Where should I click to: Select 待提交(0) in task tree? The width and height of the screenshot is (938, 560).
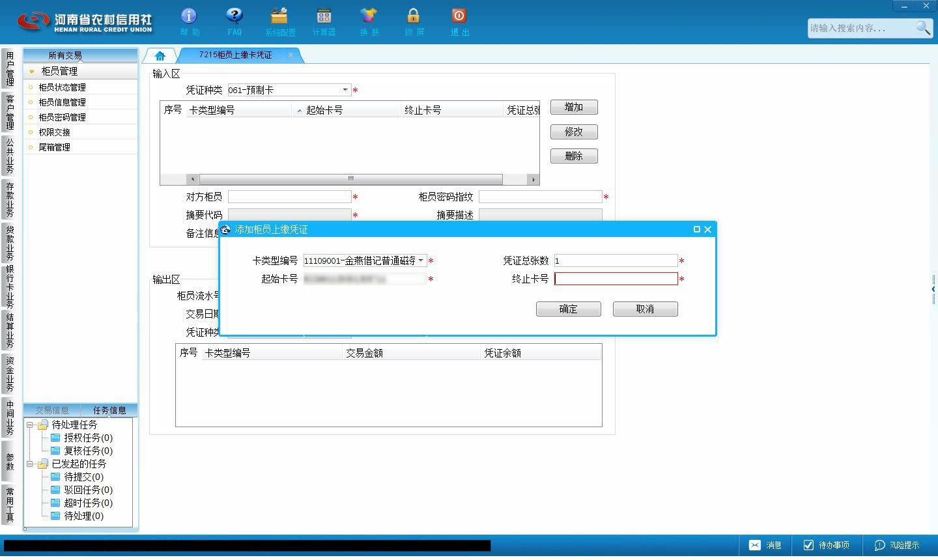pyautogui.click(x=83, y=477)
